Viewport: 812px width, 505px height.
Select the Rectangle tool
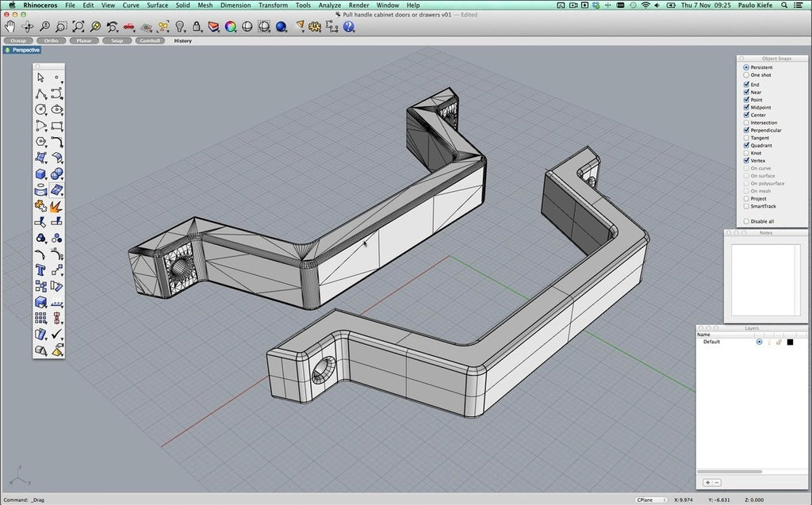(x=57, y=125)
